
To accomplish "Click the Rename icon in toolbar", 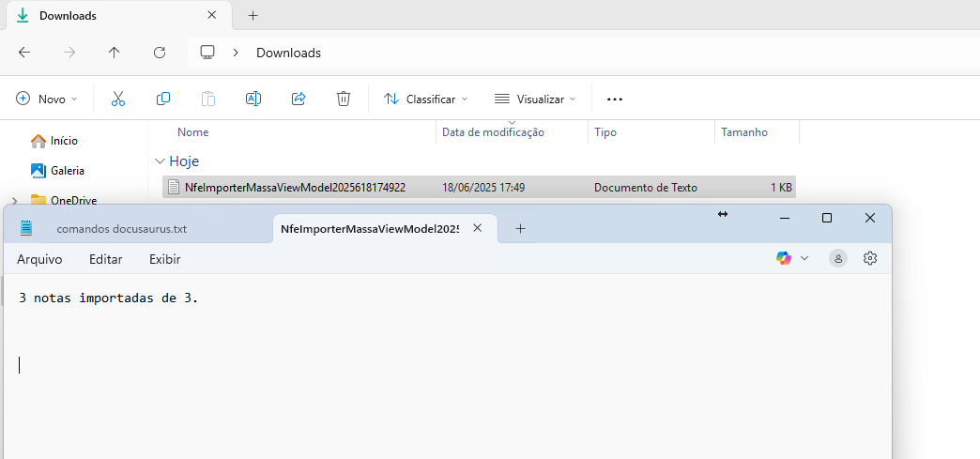I will click(253, 99).
